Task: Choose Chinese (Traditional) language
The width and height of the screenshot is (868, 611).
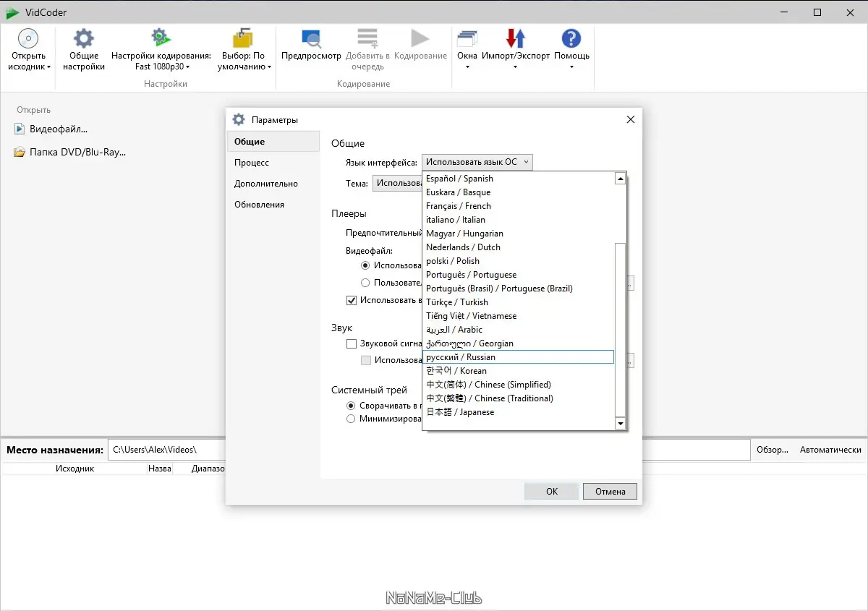Action: (518, 398)
